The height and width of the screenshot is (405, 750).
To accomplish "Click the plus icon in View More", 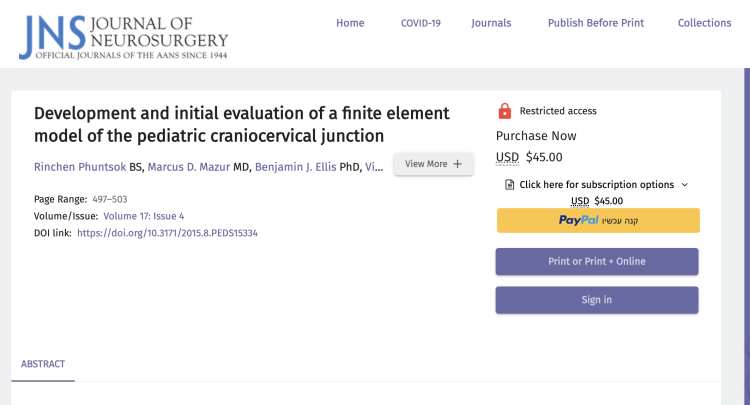I will [x=458, y=164].
